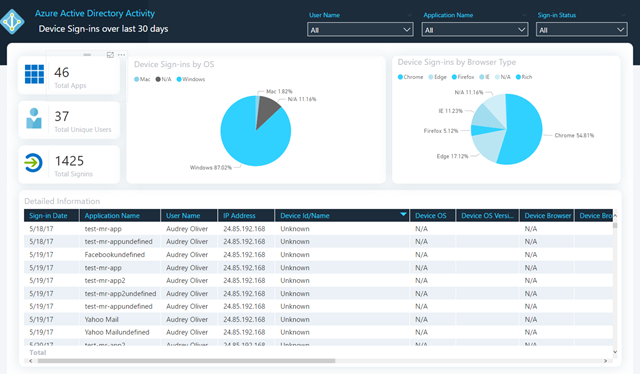Click IP 24.85.192.168 in Yahoo Mail row
640x374 pixels.
(244, 319)
